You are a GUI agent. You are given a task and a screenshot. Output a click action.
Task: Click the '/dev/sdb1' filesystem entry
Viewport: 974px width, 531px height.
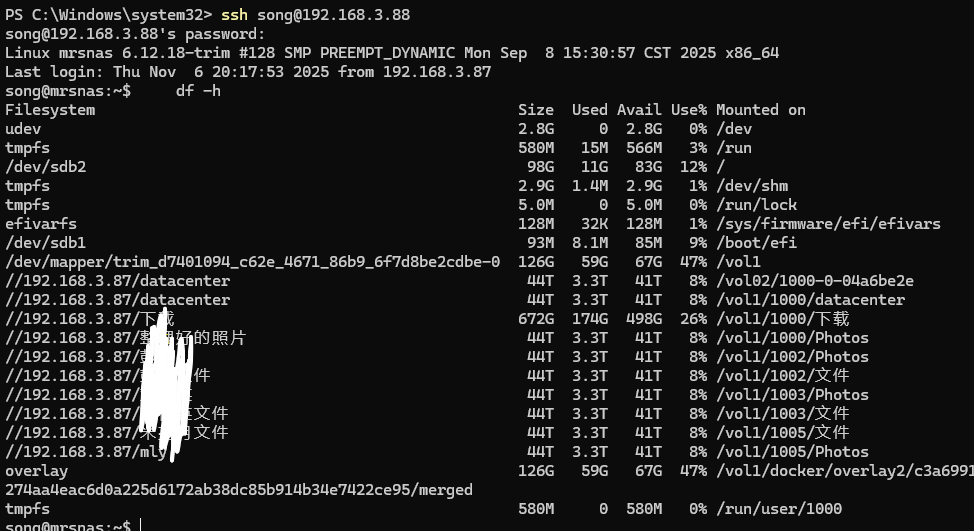point(45,243)
